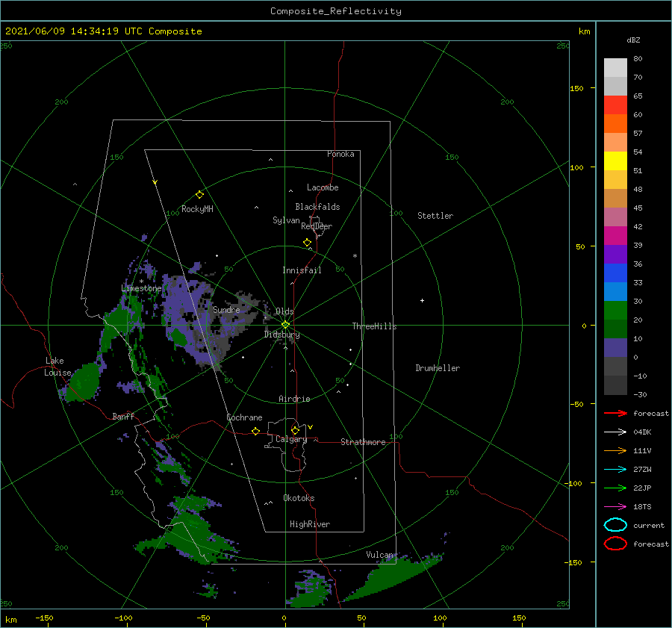This screenshot has height=628, width=672.
Task: Click the red forecast ellipse icon
Action: click(615, 544)
